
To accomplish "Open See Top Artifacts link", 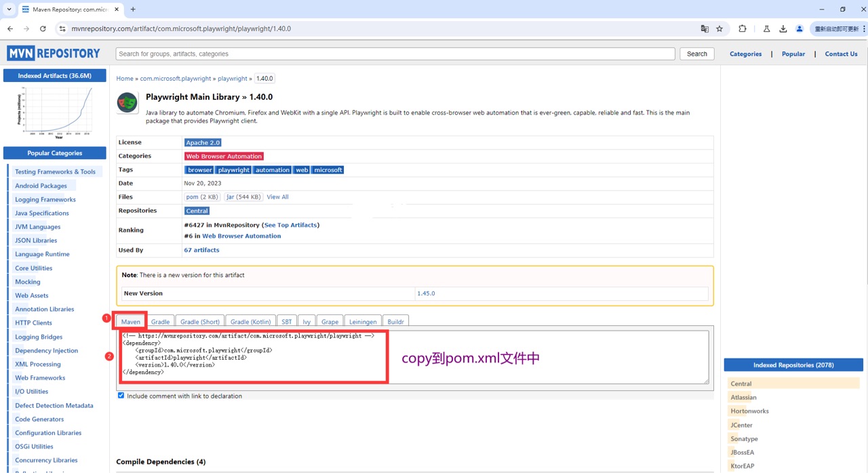I will [290, 225].
